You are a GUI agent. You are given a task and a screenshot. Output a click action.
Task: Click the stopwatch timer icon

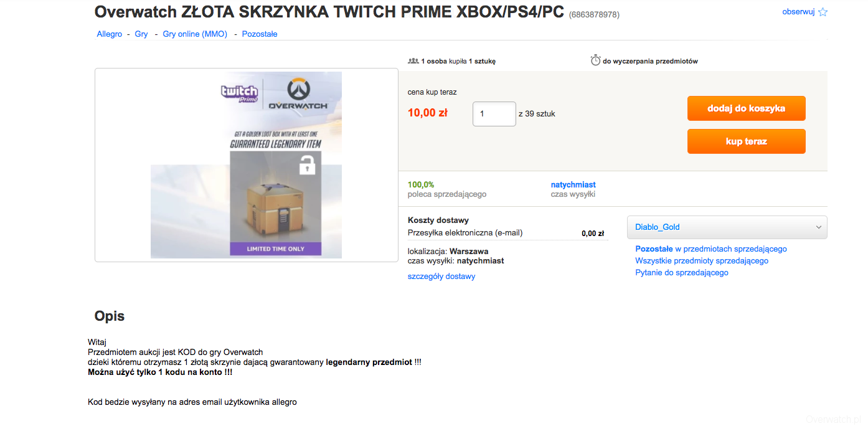click(595, 60)
